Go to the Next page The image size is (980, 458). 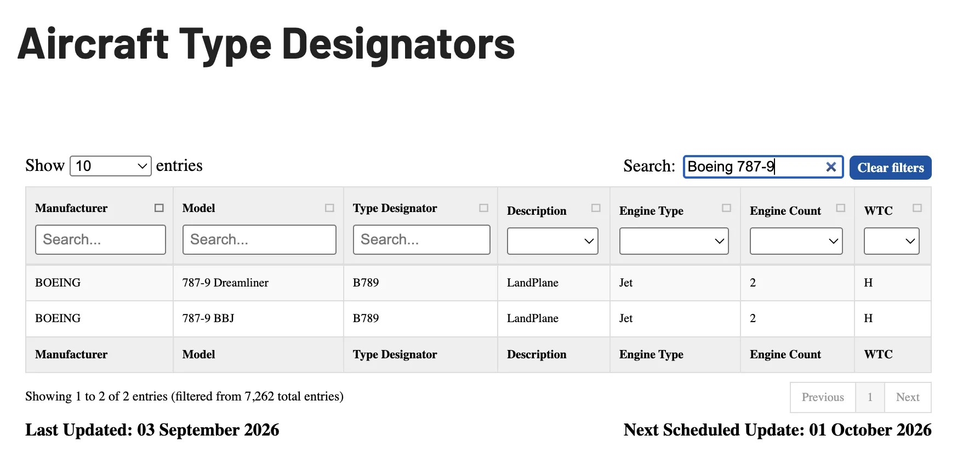[908, 397]
